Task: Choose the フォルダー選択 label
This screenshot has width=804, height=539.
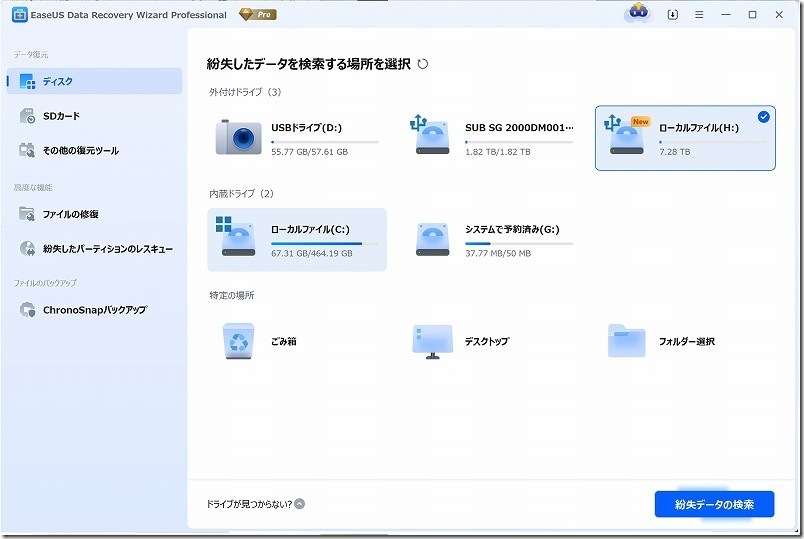Action: (x=687, y=342)
